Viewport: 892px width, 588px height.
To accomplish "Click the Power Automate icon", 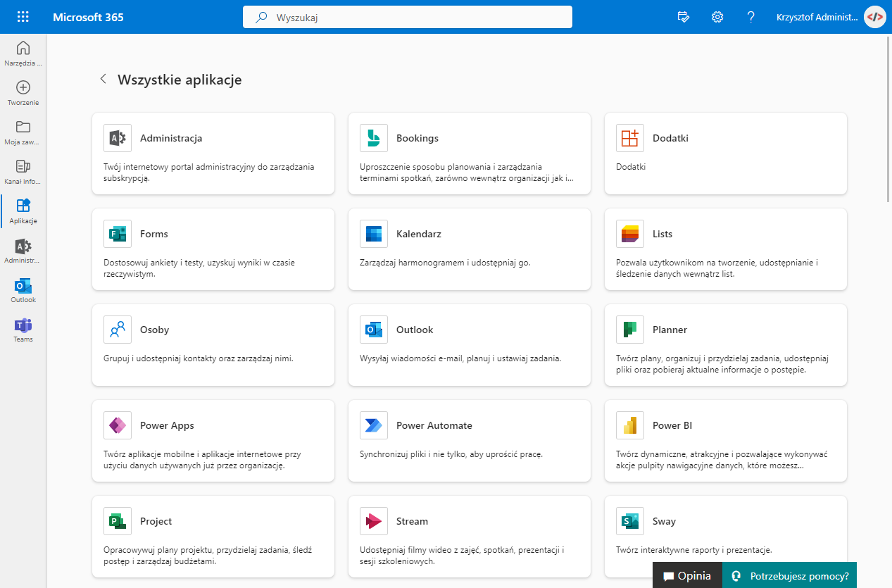I will (374, 425).
